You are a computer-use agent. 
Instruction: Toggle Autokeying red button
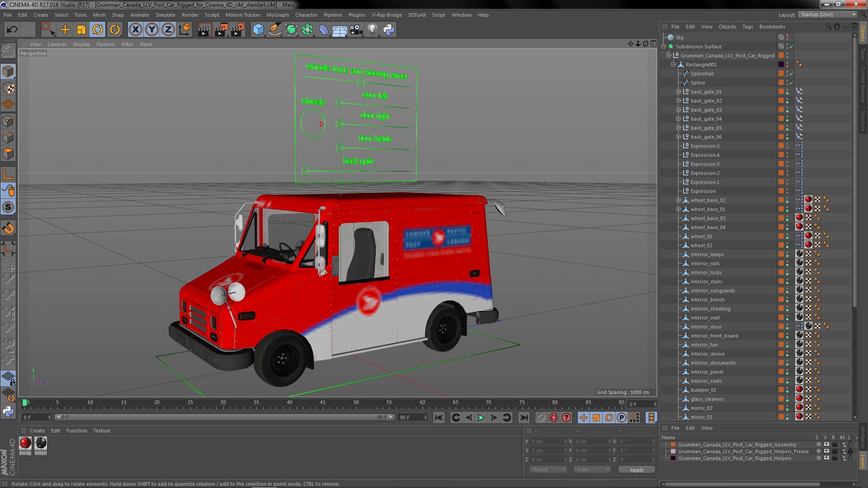click(554, 418)
